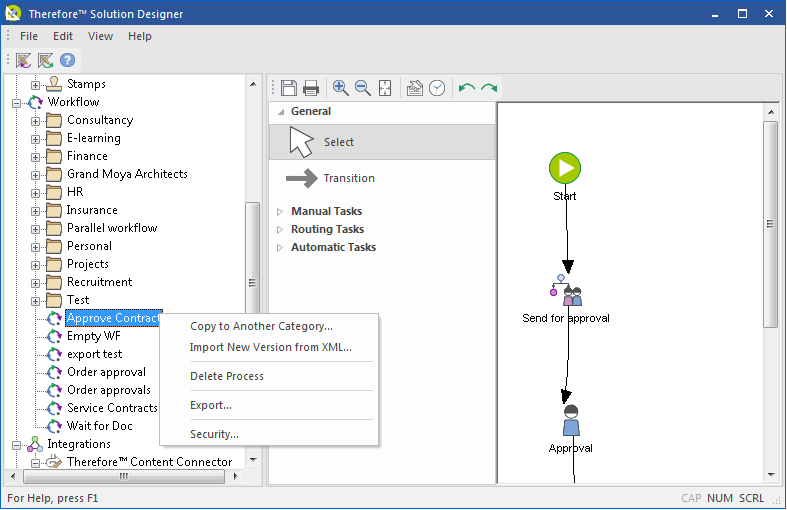The image size is (787, 510).
Task: Click the Empty WF workflow icon
Action: pos(54,336)
